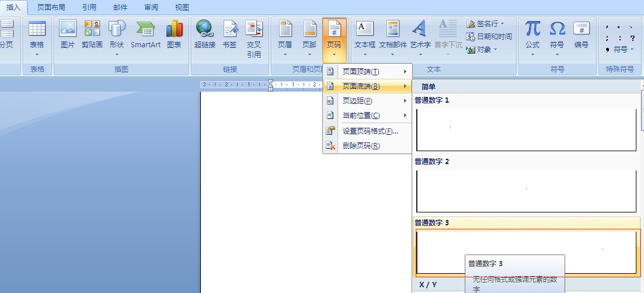Insert a 图表 chart
The image size is (644, 293).
click(174, 34)
